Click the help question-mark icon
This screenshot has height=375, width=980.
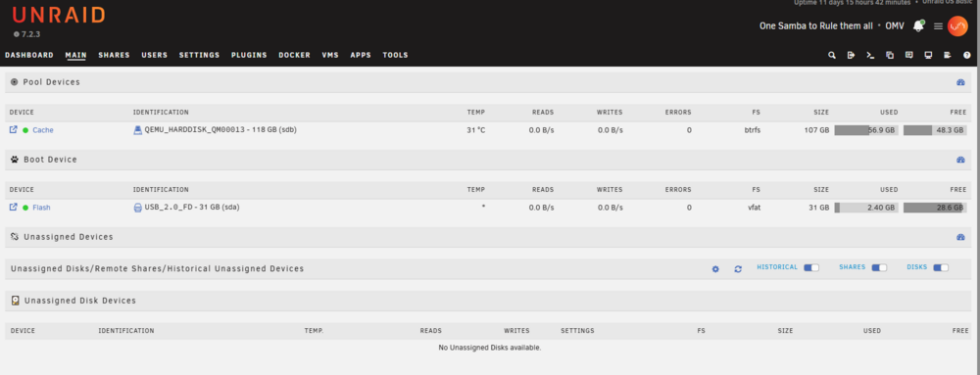(x=967, y=55)
